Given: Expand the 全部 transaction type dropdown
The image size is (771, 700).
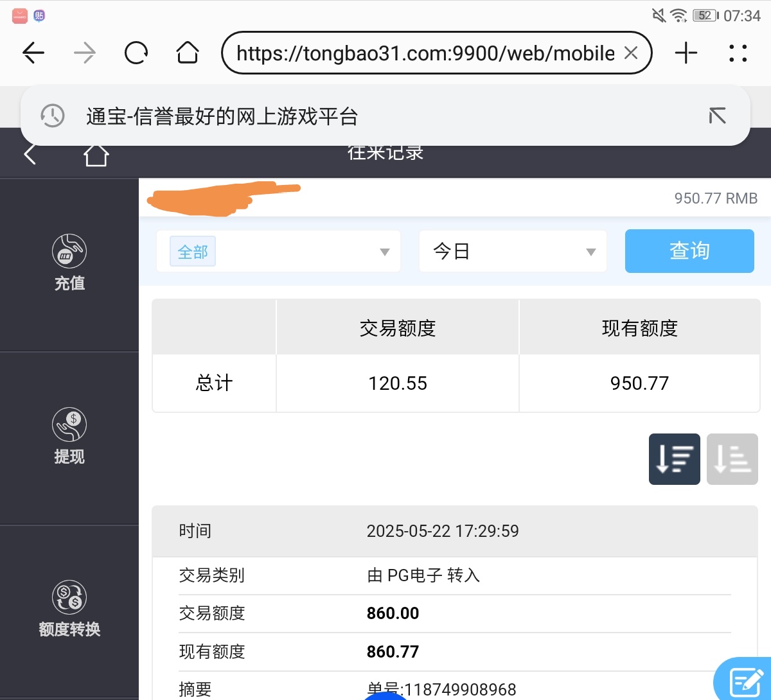Looking at the screenshot, I should 278,252.
